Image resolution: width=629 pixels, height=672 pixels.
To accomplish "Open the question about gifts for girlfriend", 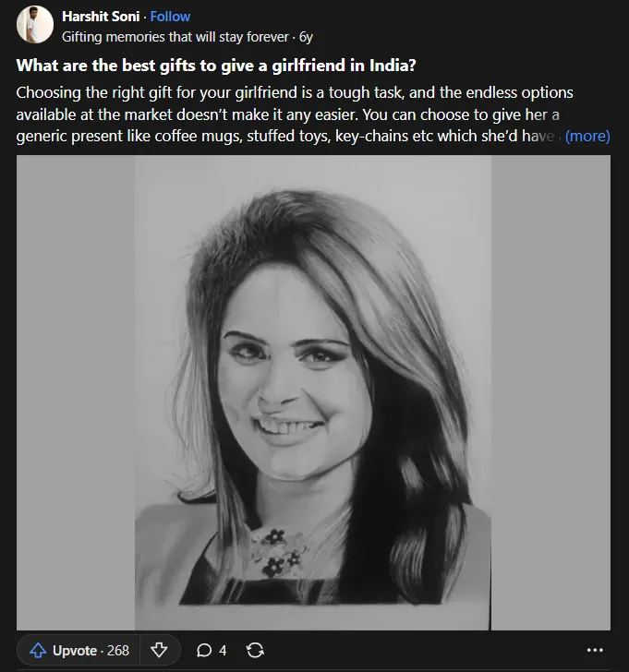I will [216, 66].
